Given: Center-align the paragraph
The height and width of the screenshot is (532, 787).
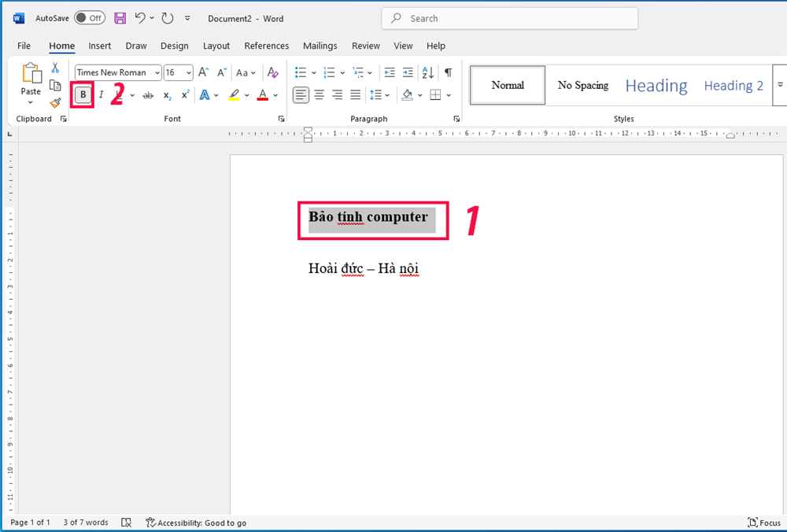Looking at the screenshot, I should tap(320, 94).
